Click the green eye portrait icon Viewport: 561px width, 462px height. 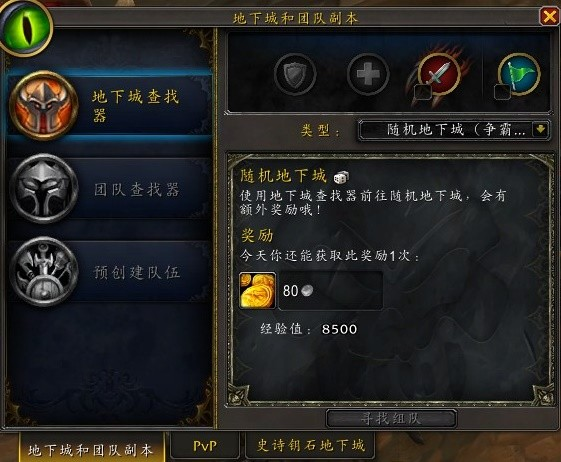tap(26, 26)
